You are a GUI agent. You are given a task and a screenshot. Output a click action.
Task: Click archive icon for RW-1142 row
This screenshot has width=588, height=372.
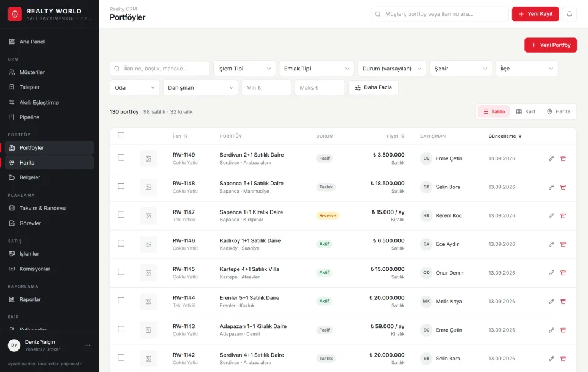click(x=563, y=359)
